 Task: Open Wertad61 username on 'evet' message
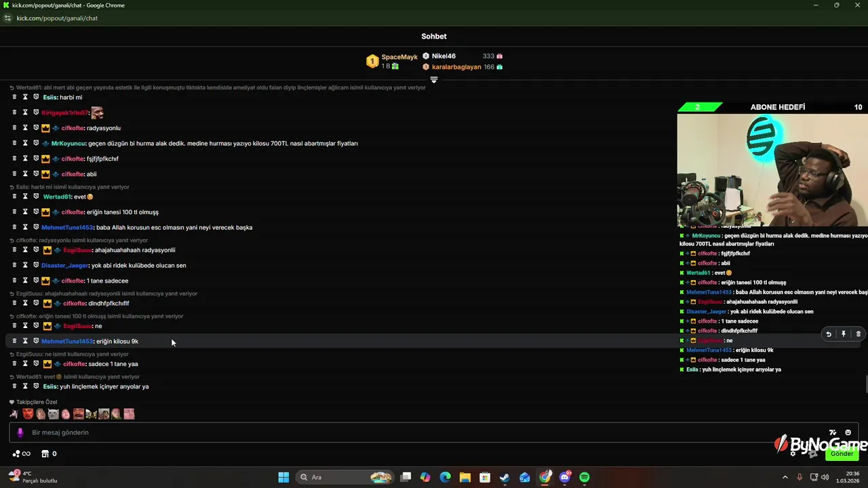(57, 197)
